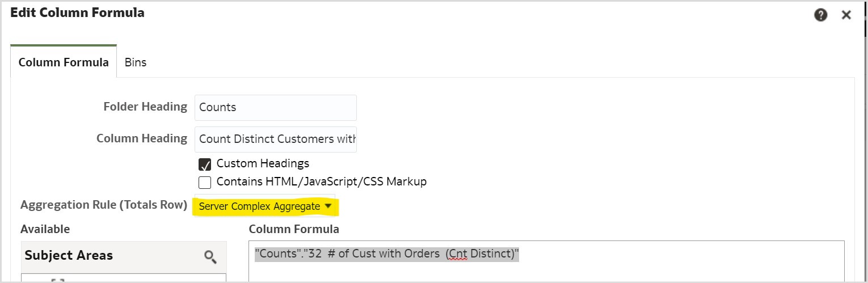Screen dimensions: 868x283
Task: Click the Custom Headings label text
Action: coord(263,164)
